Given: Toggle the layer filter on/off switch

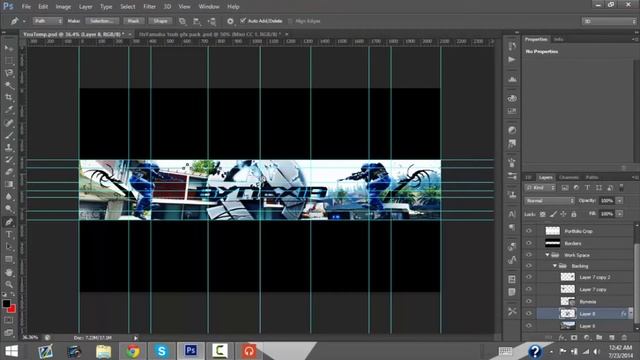Looking at the screenshot, I should [621, 188].
